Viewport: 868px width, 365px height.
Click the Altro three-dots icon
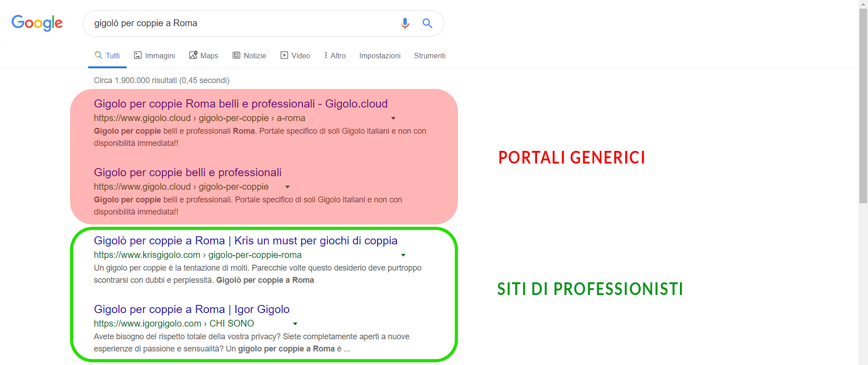click(325, 55)
